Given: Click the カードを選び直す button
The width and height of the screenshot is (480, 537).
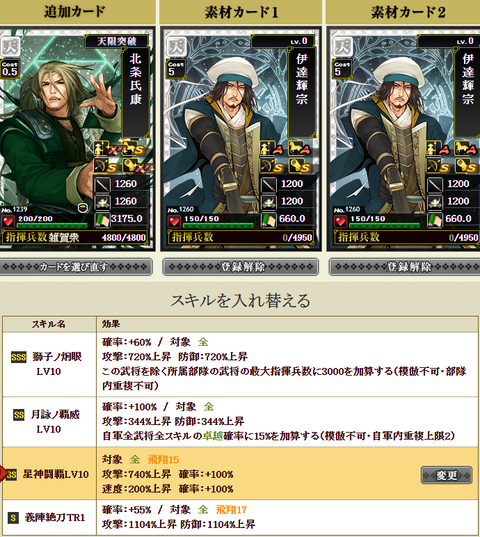Looking at the screenshot, I should [76, 267].
